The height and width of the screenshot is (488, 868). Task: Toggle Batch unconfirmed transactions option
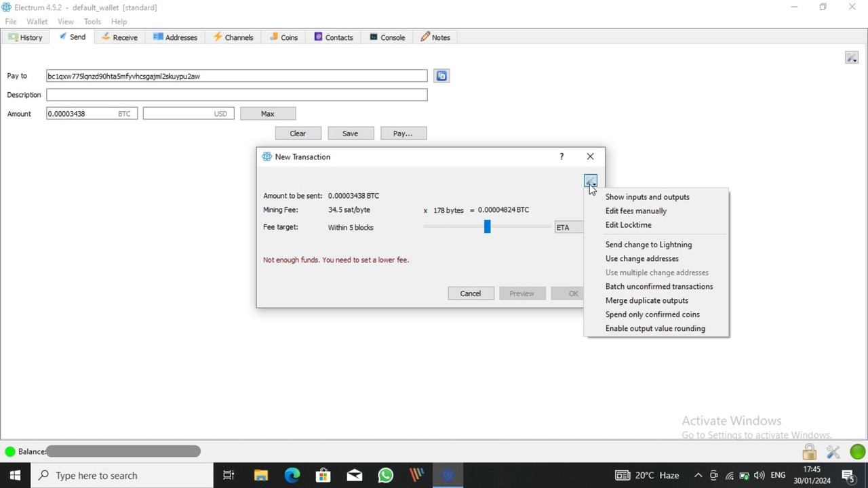[656, 287]
